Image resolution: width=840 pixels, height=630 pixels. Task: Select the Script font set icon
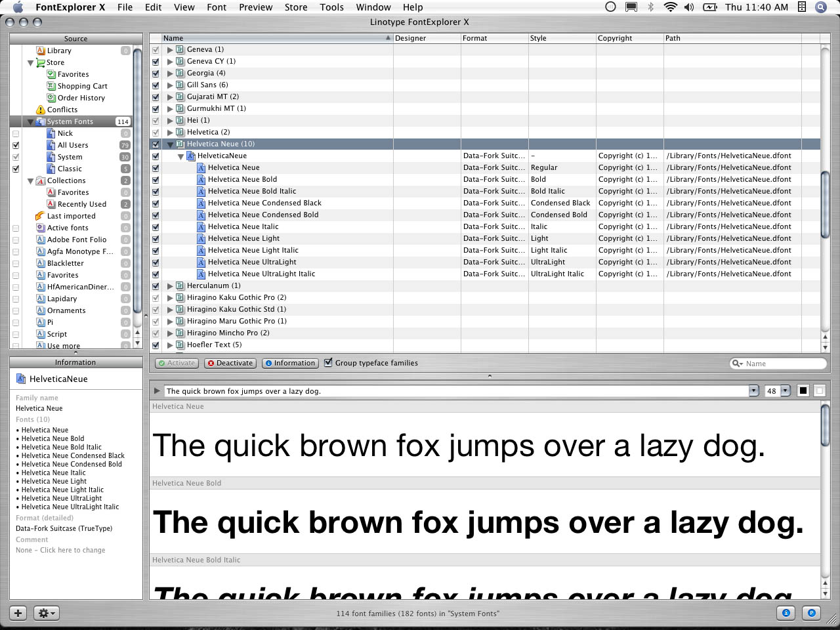(41, 334)
